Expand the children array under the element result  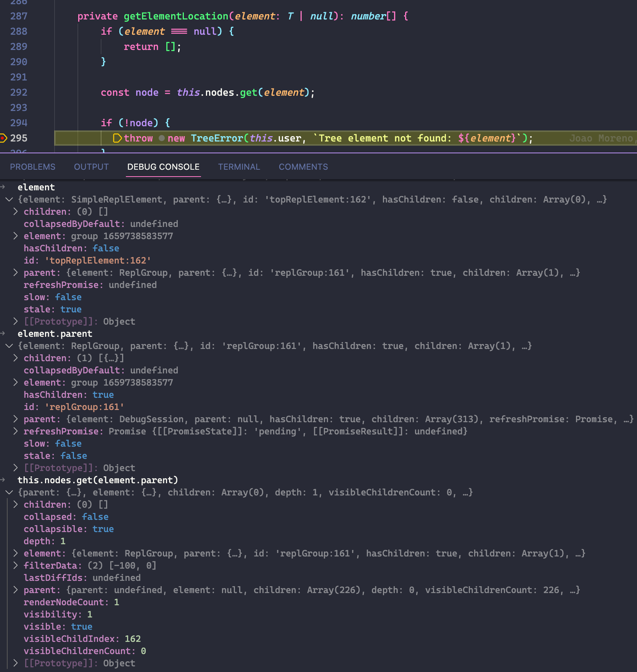(15, 212)
